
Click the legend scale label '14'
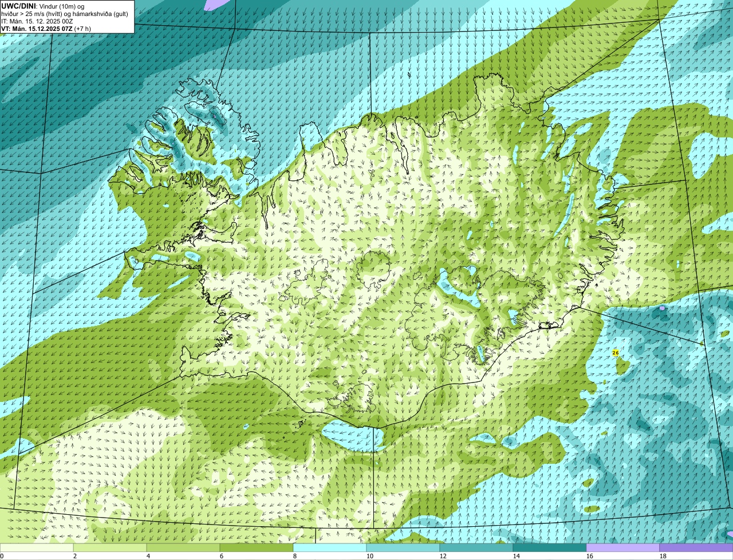pyautogui.click(x=517, y=556)
